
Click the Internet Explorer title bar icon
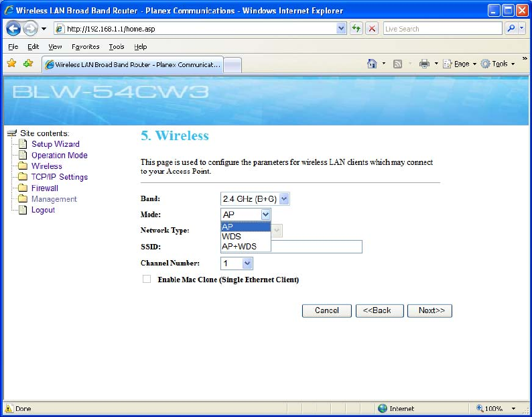click(x=9, y=10)
